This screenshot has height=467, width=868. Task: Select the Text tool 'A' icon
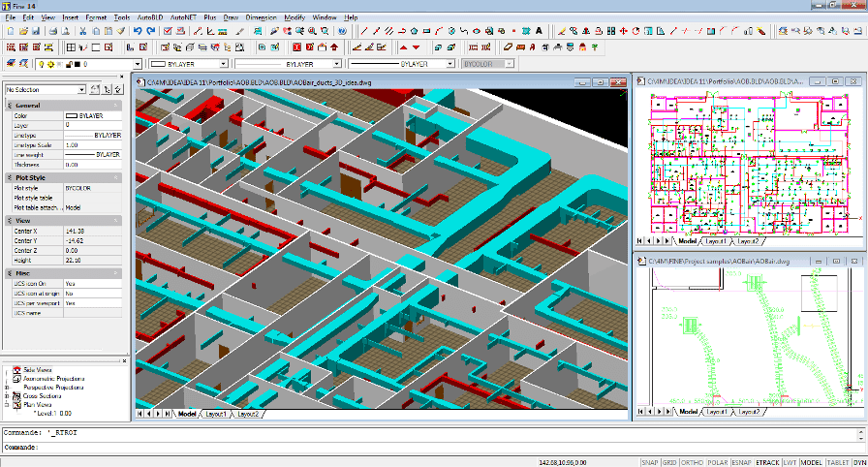coord(538,31)
